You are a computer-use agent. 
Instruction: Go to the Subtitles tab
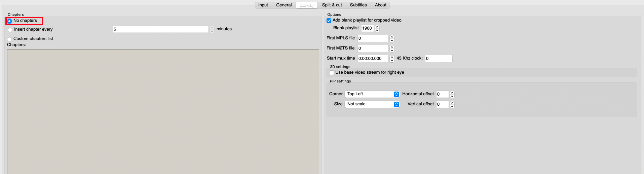pos(358,5)
